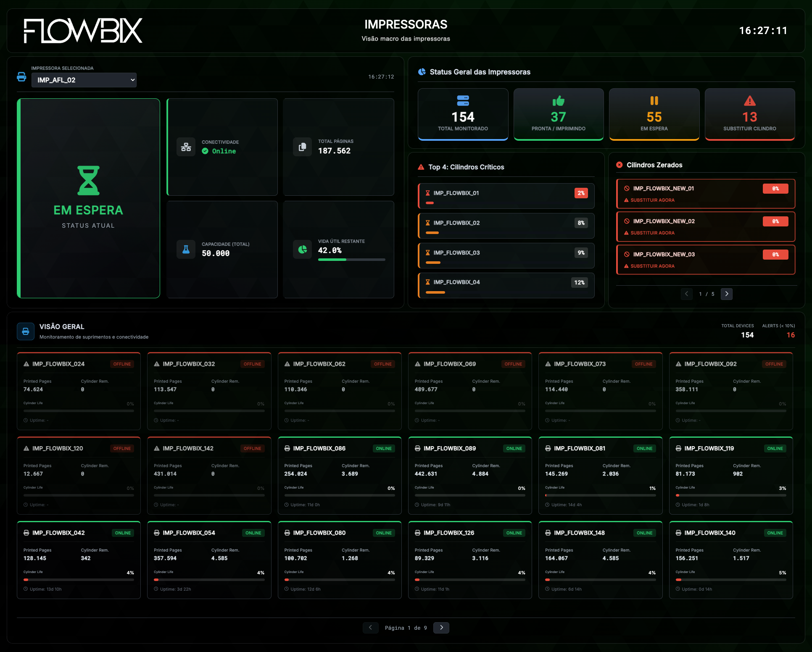The image size is (812, 652).
Task: Click the pie icon beside Status Geral das Impressoras
Action: (422, 72)
